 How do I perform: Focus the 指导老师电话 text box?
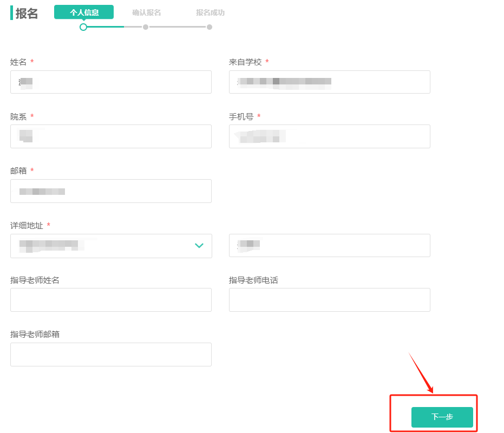coord(329,300)
